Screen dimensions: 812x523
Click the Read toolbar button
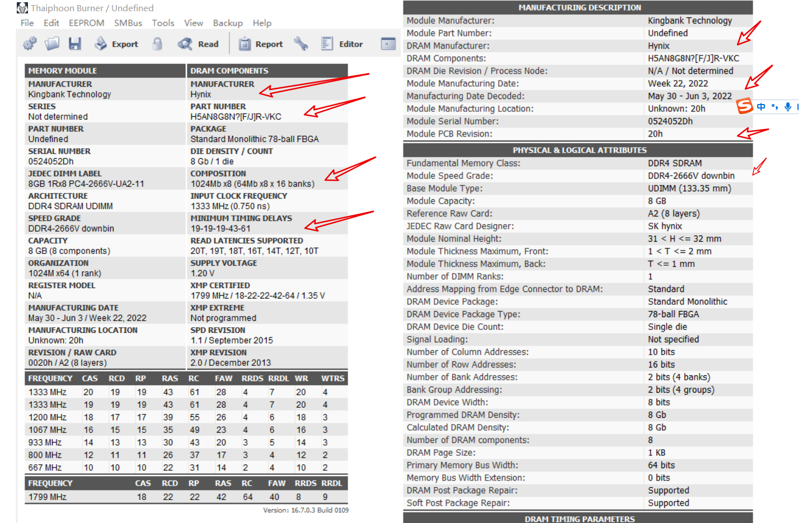click(198, 44)
